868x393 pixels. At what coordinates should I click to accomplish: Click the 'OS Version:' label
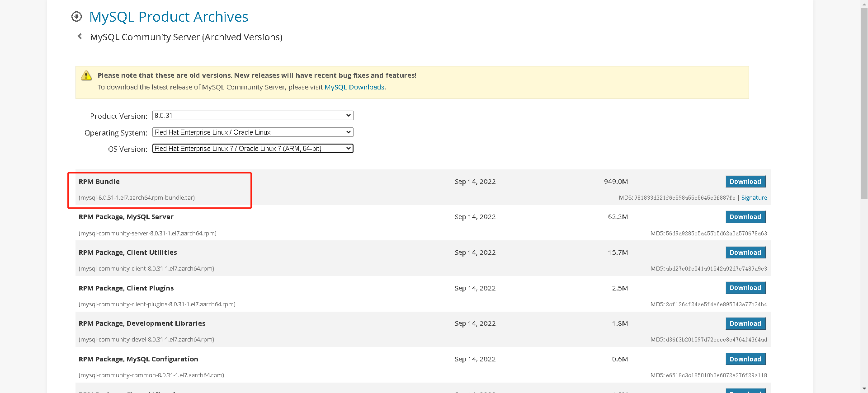pyautogui.click(x=127, y=149)
